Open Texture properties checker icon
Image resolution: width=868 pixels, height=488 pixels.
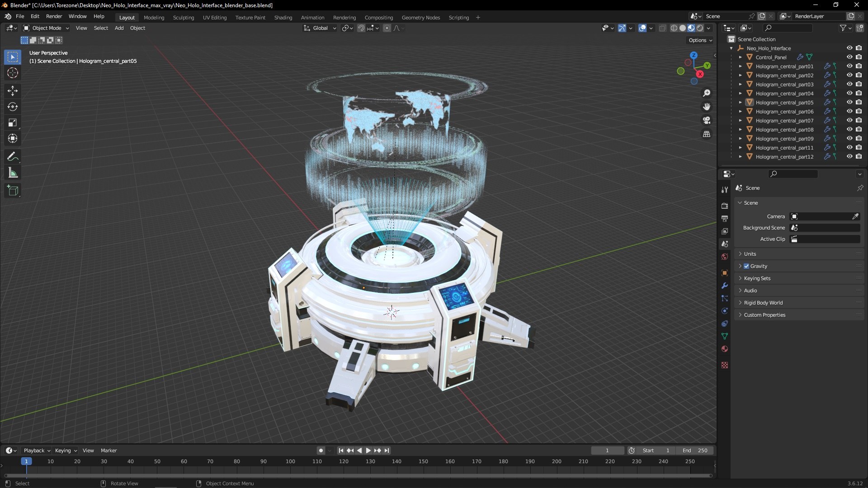pos(725,365)
